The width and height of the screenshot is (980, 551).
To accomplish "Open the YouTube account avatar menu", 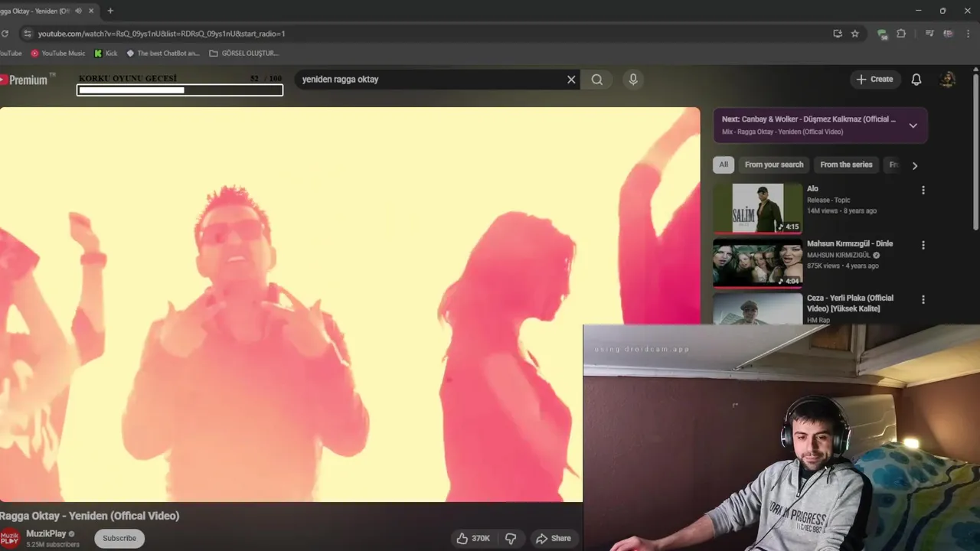I will 948,80.
